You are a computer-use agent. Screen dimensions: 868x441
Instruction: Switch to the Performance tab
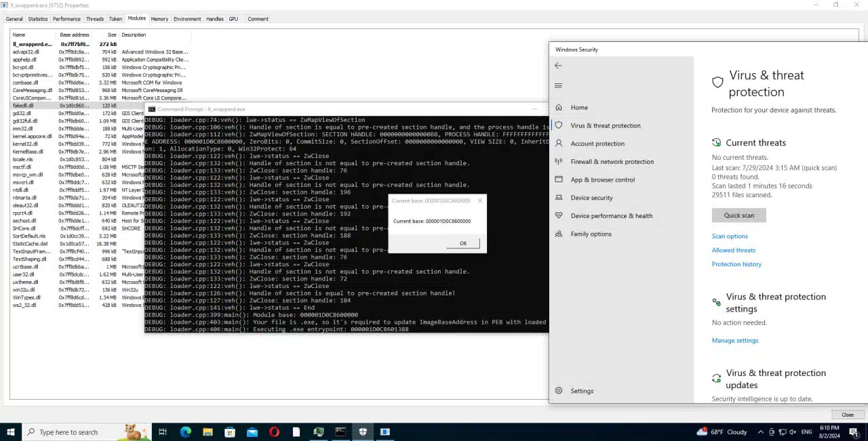[x=66, y=19]
